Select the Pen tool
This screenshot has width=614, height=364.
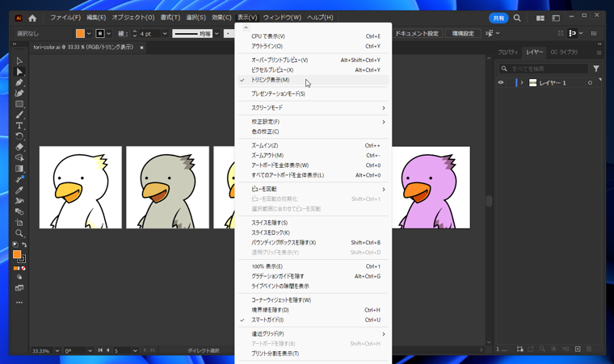[19, 82]
